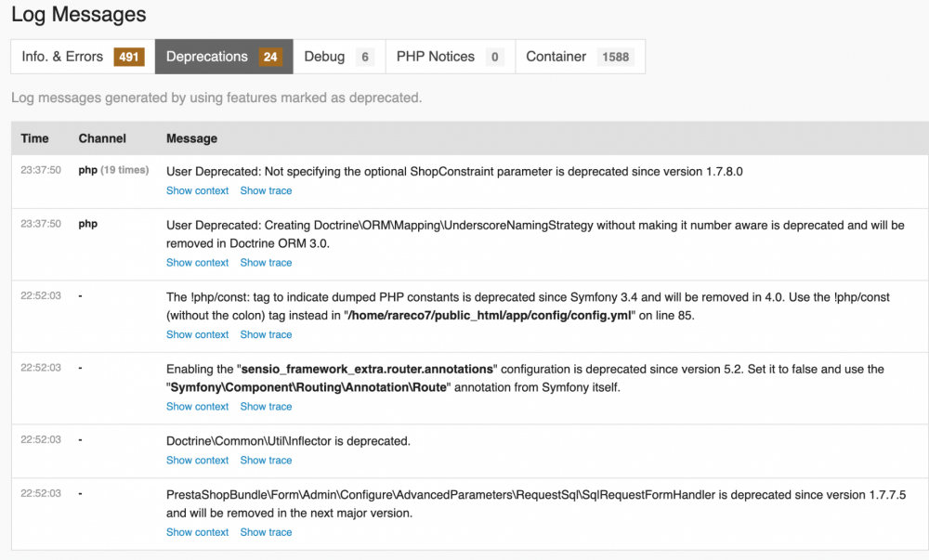
Task: Click the Time column header
Action: pos(34,138)
